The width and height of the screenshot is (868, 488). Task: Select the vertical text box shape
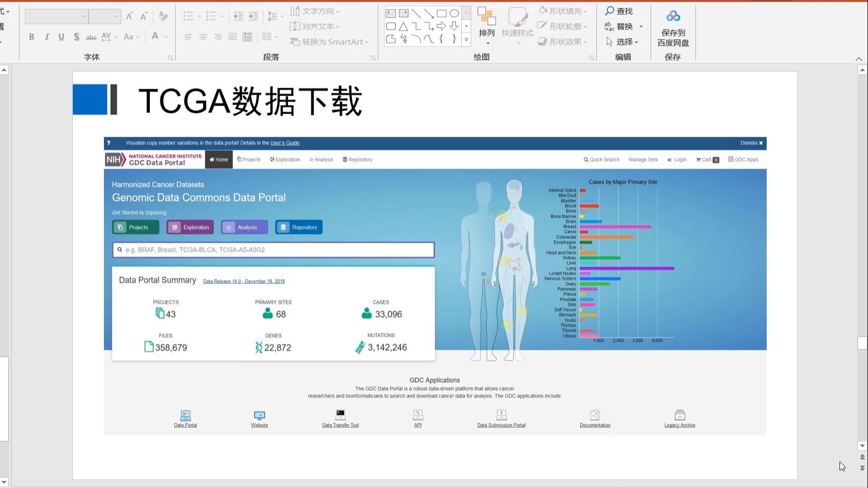404,13
